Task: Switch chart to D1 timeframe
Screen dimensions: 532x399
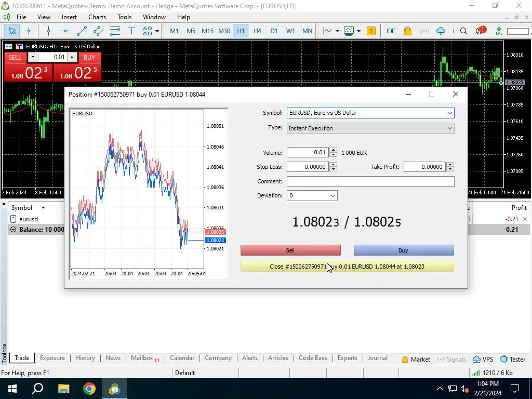Action: [x=274, y=31]
